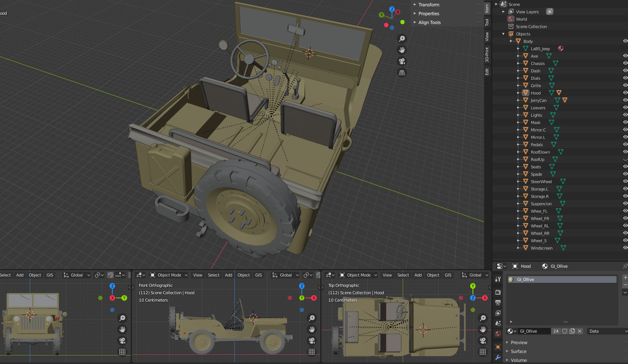Screen dimensions: 628x364
Task: Open the Modifier wrench properties tab
Action: pyautogui.click(x=498, y=357)
